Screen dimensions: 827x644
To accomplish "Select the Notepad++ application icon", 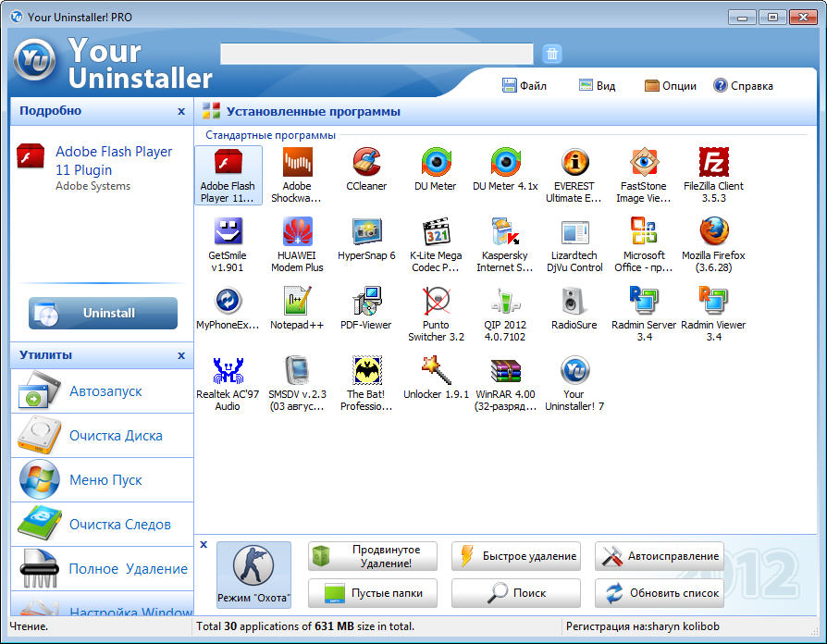I will click(297, 303).
